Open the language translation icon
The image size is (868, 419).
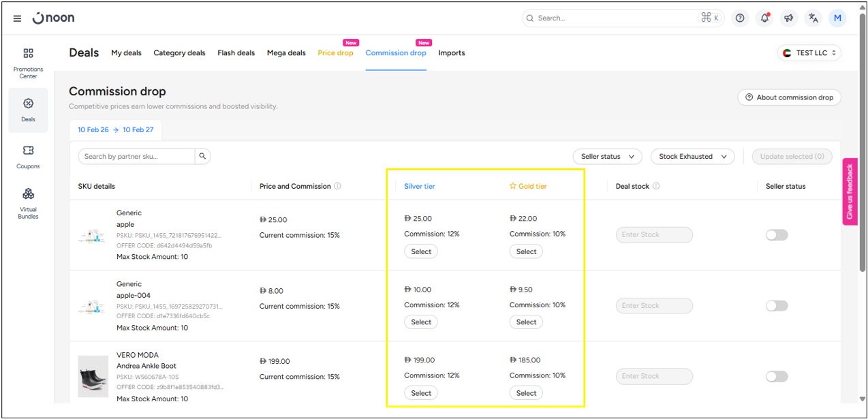coord(813,18)
